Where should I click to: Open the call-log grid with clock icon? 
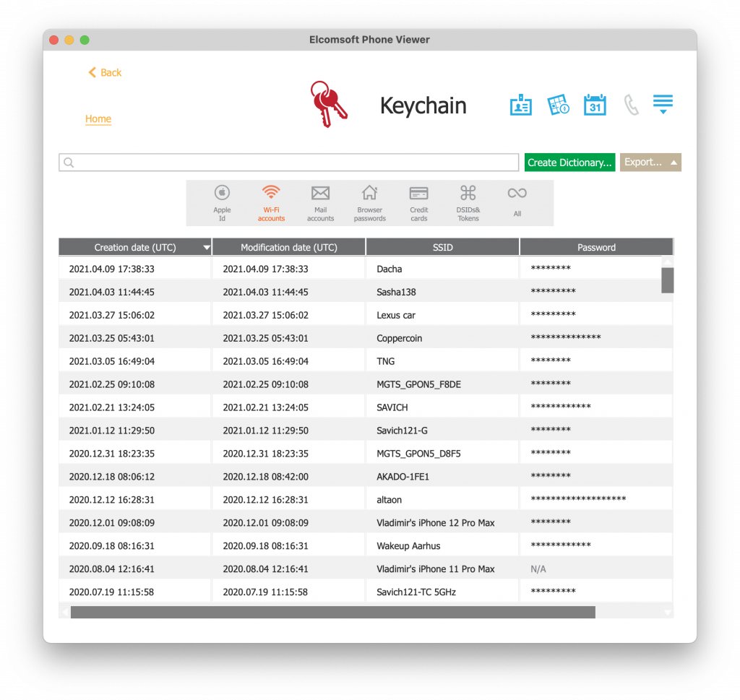pyautogui.click(x=558, y=105)
